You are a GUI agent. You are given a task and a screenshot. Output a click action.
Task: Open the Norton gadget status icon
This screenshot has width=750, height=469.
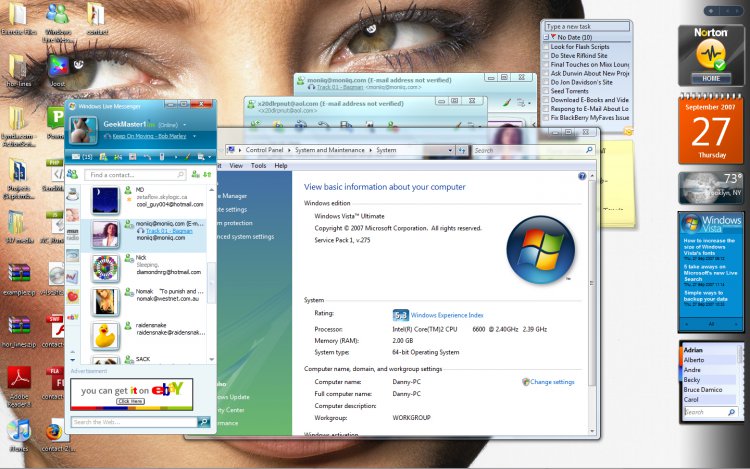point(710,54)
